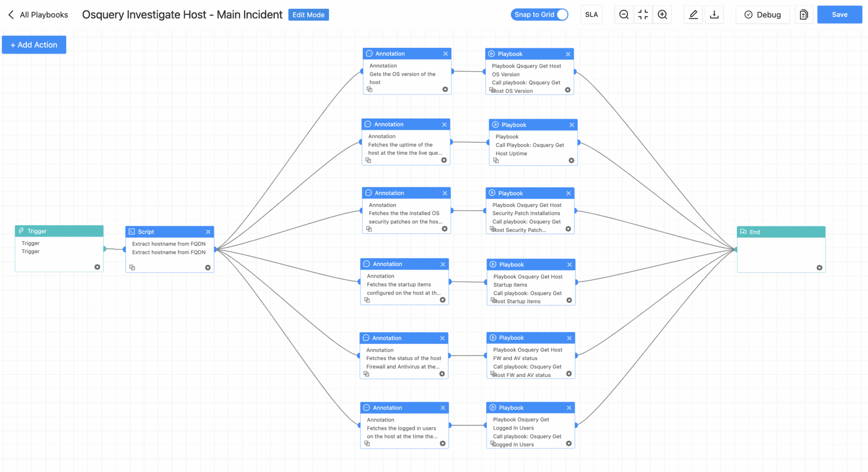Disable the Snap to Grid toggle
This screenshot has width=868, height=472.
(x=563, y=14)
